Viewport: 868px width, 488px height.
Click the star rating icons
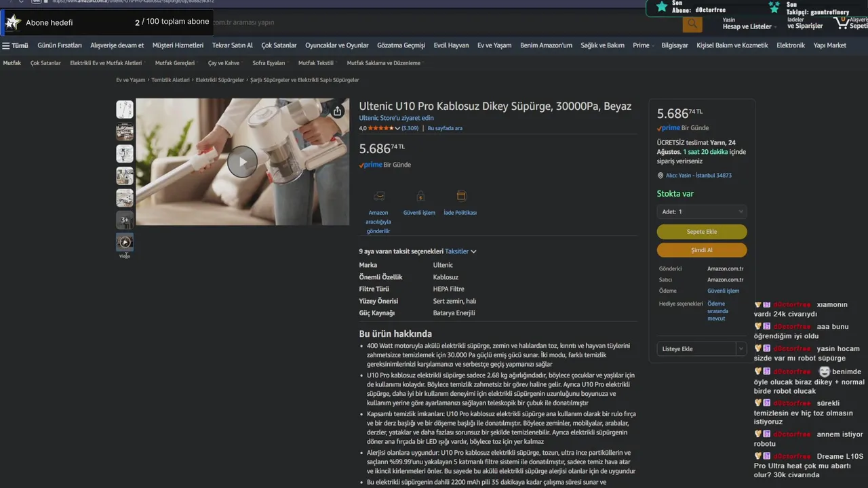coord(380,128)
